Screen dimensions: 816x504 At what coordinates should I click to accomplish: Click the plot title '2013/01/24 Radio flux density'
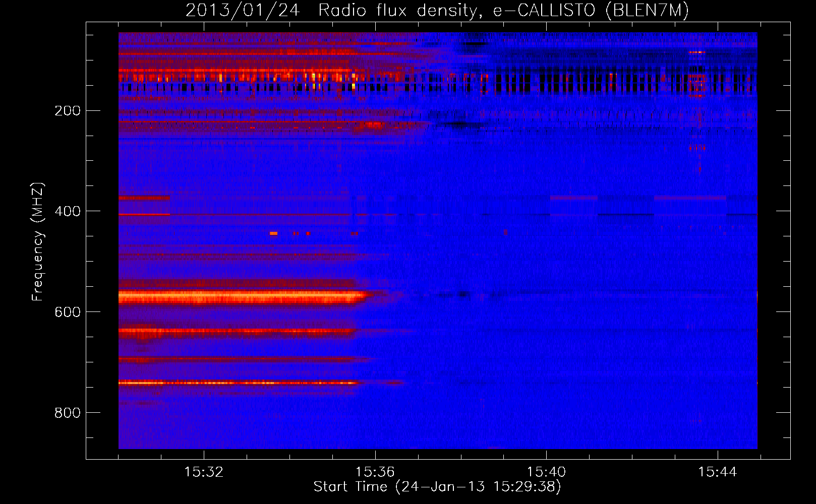tap(437, 11)
